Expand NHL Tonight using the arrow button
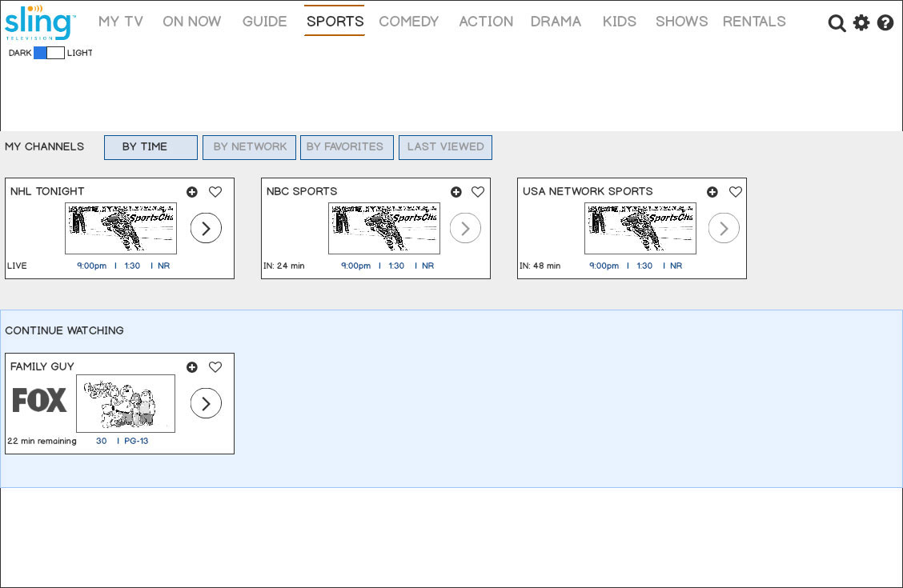The image size is (903, 588). pyautogui.click(x=206, y=228)
